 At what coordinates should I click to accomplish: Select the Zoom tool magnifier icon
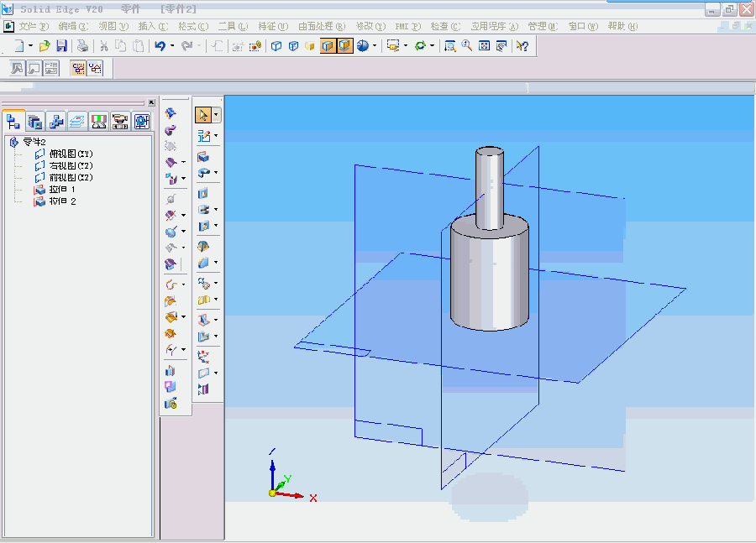pyautogui.click(x=466, y=46)
